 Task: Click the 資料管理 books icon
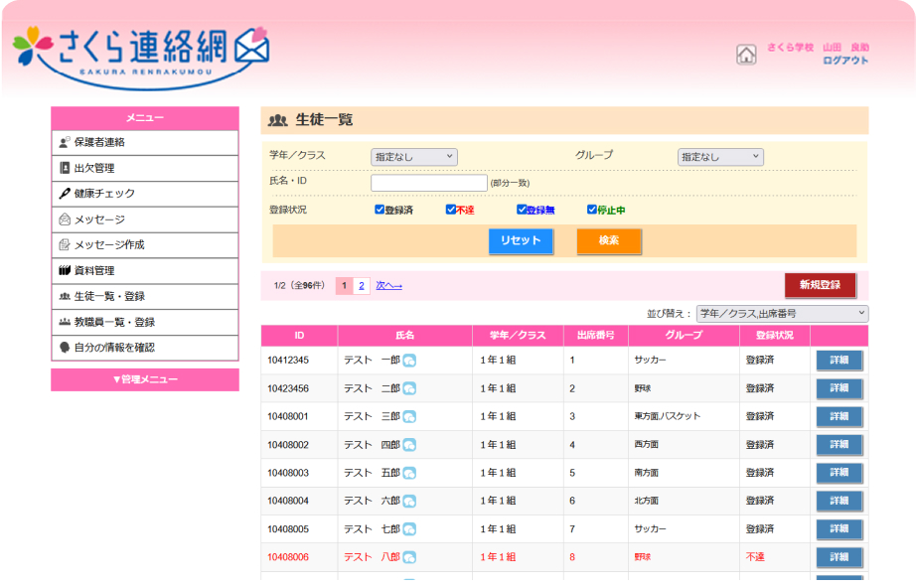pyautogui.click(x=65, y=270)
